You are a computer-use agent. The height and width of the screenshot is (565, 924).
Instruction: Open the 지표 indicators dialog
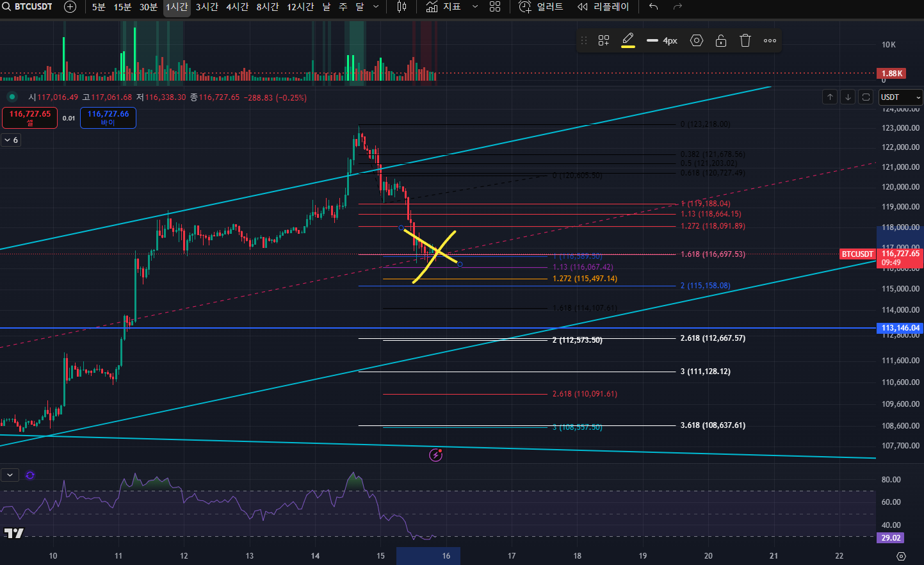[444, 6]
